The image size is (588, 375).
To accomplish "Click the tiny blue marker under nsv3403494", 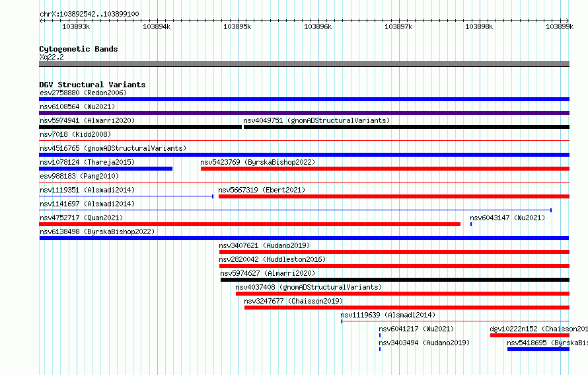I will (380, 349).
